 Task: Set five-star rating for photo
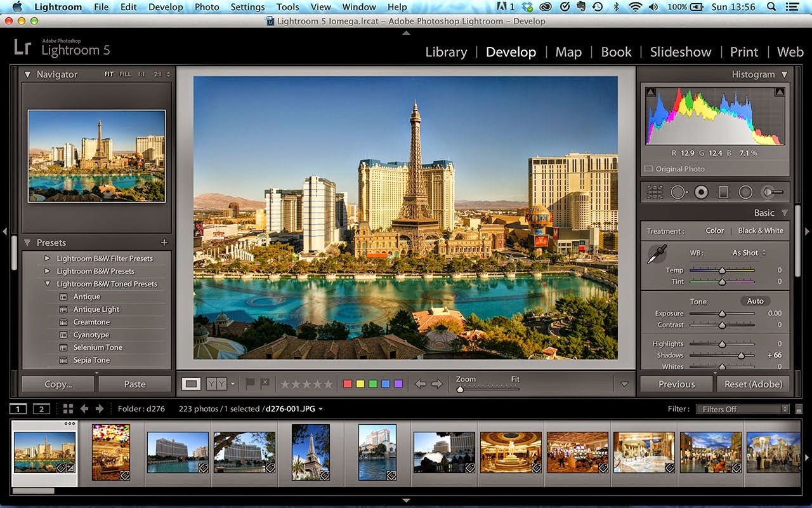[327, 384]
